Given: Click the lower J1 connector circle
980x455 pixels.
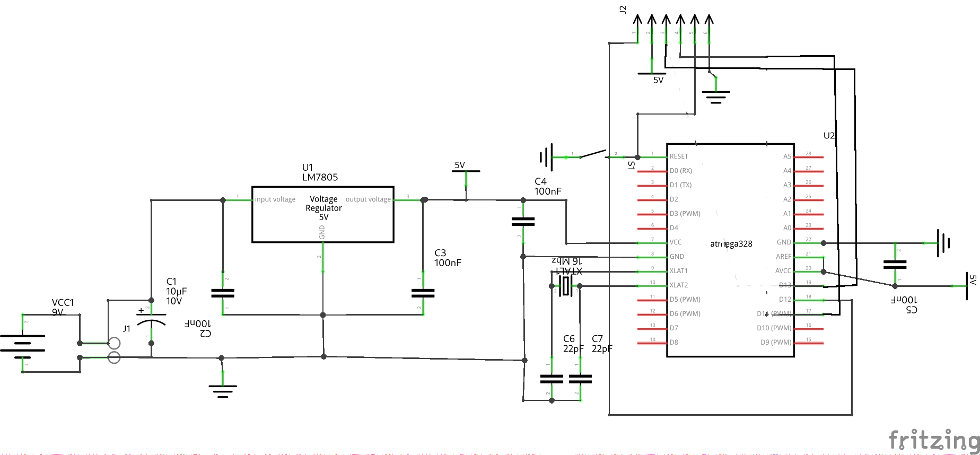Looking at the screenshot, I should [x=114, y=358].
